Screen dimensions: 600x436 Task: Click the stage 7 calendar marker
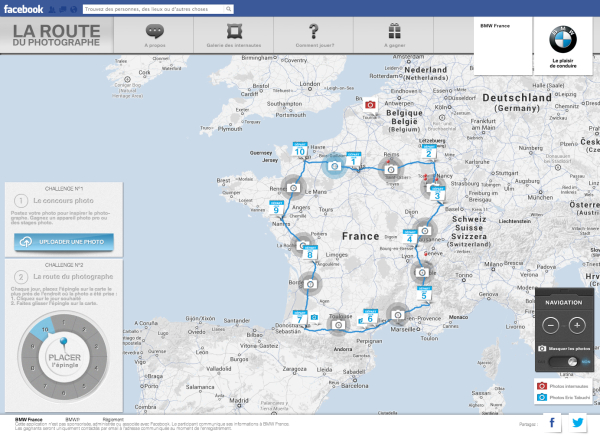click(x=300, y=318)
